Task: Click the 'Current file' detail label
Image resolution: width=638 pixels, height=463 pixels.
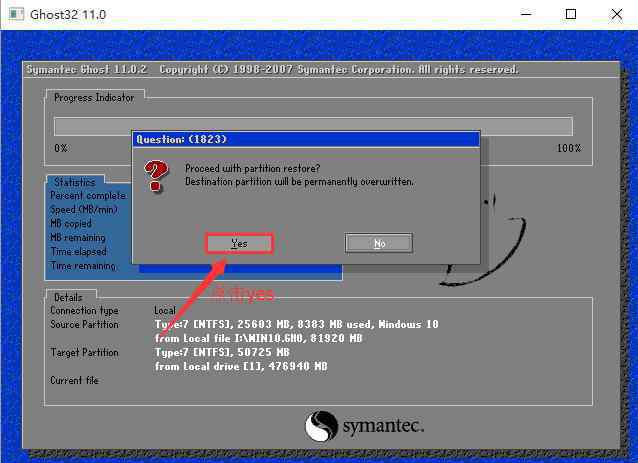Action: point(74,380)
